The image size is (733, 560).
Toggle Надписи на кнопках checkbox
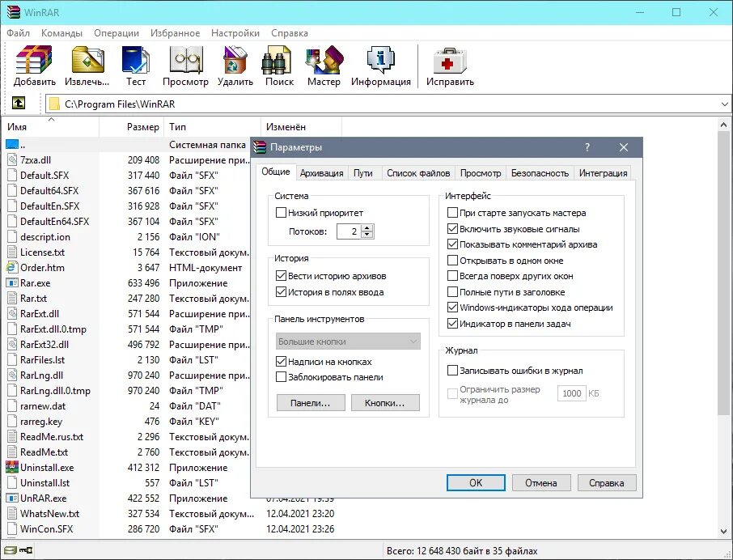click(281, 362)
